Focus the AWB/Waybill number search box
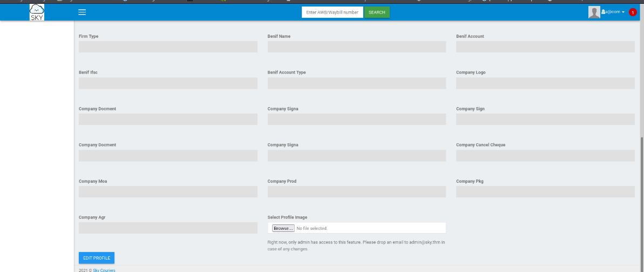The image size is (644, 272). tap(332, 12)
